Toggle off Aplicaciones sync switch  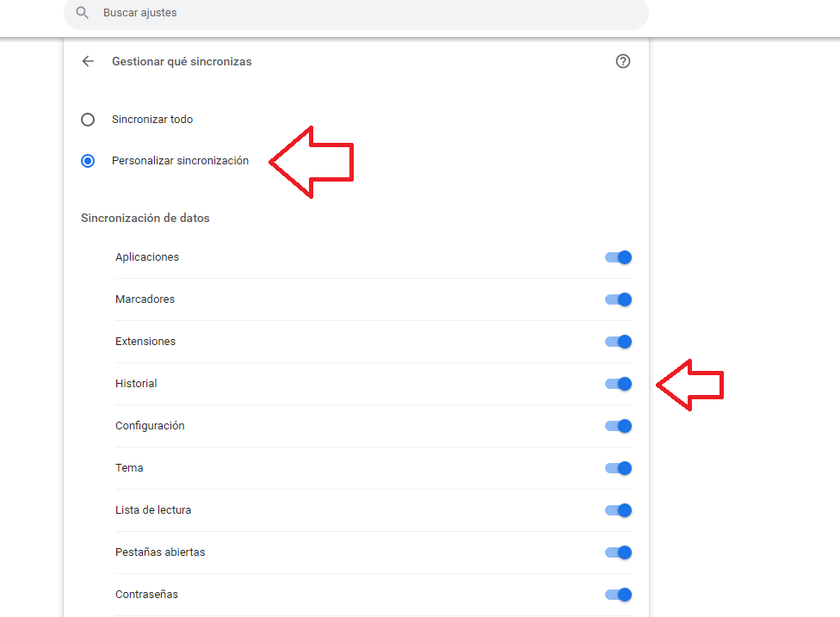point(618,257)
